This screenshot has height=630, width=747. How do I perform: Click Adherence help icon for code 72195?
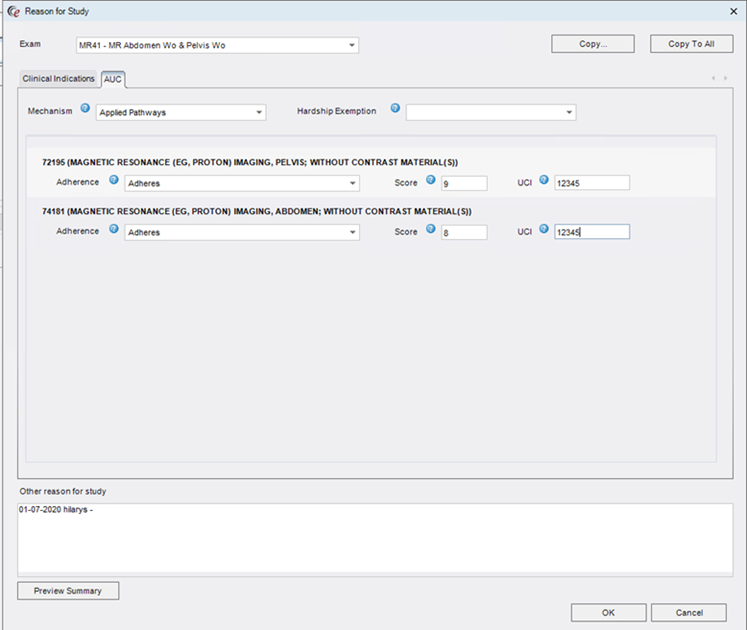[114, 181]
